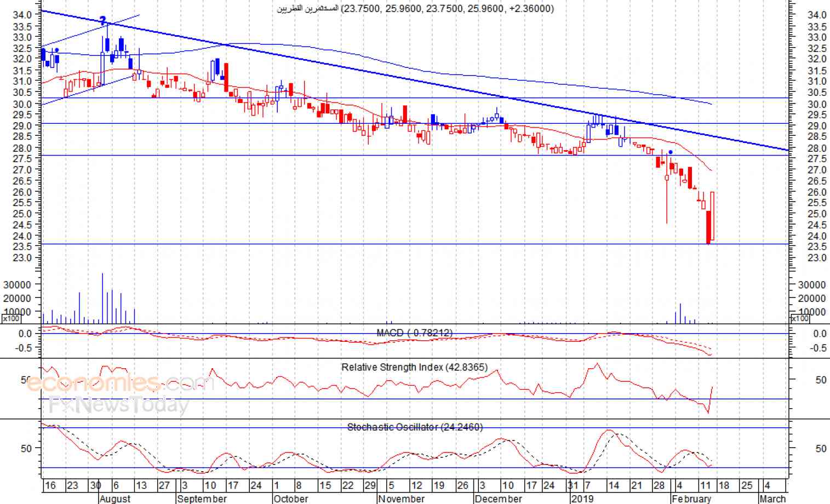
Task: Click the March month label
Action: click(x=772, y=499)
